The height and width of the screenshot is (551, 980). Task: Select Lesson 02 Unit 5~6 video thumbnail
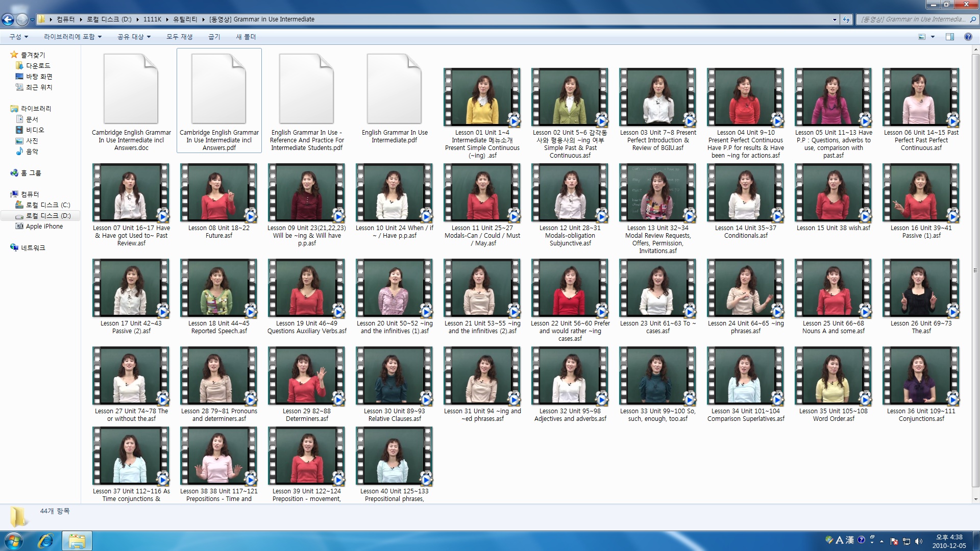pos(570,97)
